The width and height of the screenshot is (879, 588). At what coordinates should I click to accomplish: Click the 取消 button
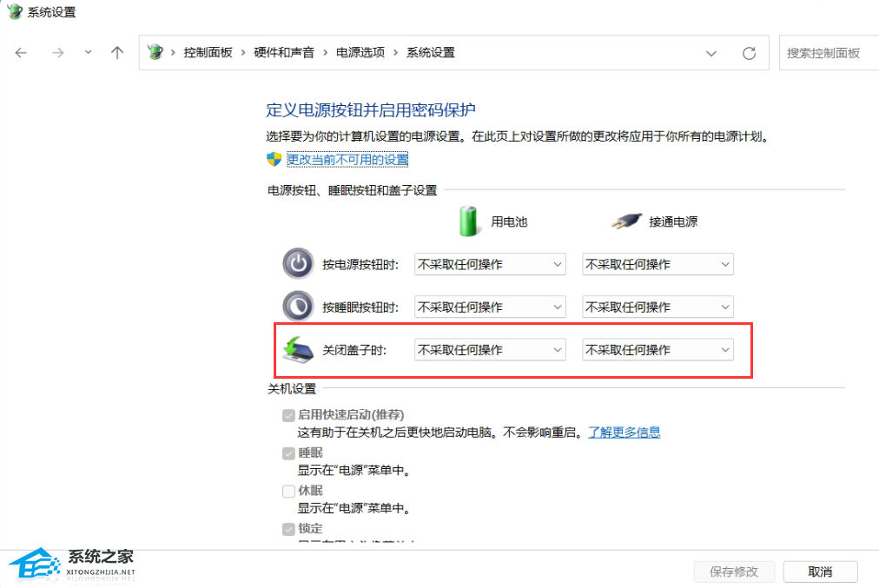(820, 571)
